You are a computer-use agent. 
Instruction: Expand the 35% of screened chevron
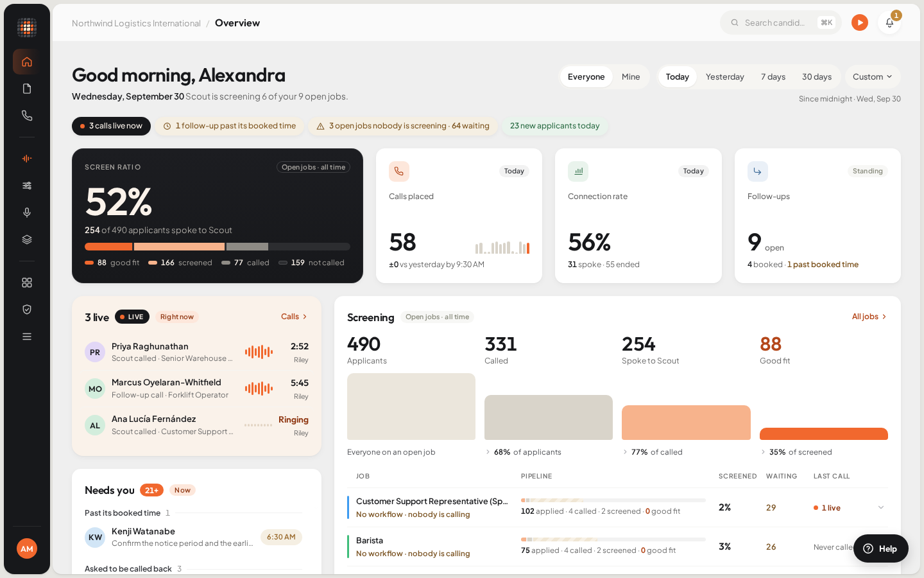click(763, 452)
